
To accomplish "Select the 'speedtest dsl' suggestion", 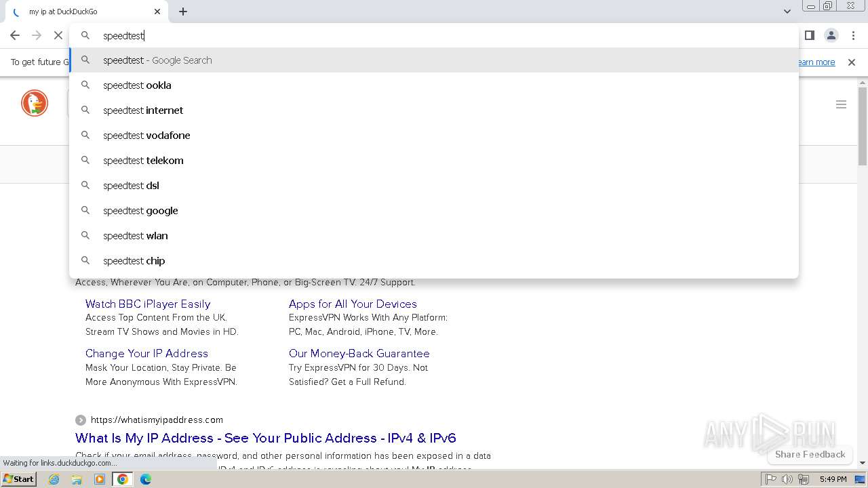I will point(434,186).
